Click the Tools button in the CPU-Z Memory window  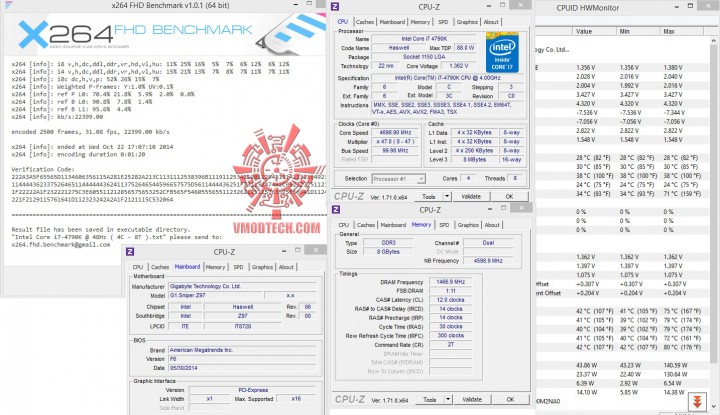(x=429, y=399)
